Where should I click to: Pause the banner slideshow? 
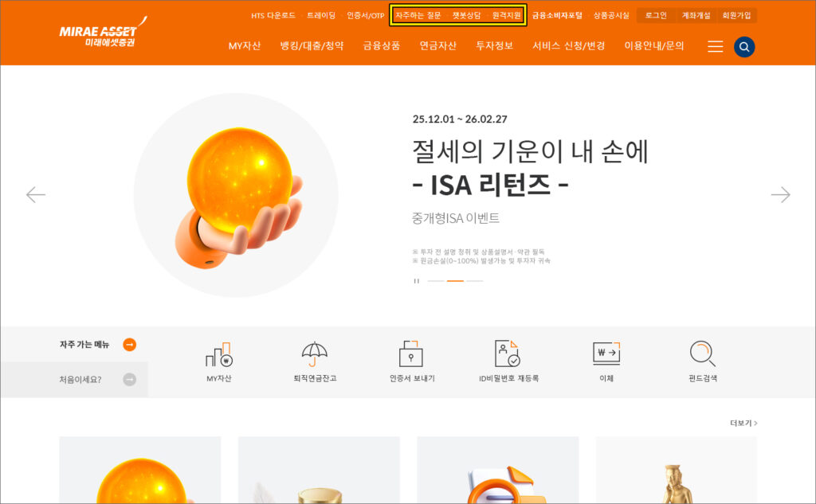416,281
